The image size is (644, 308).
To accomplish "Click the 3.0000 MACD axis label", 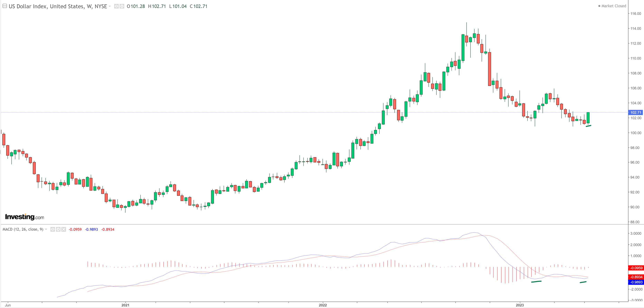I will tap(636, 234).
